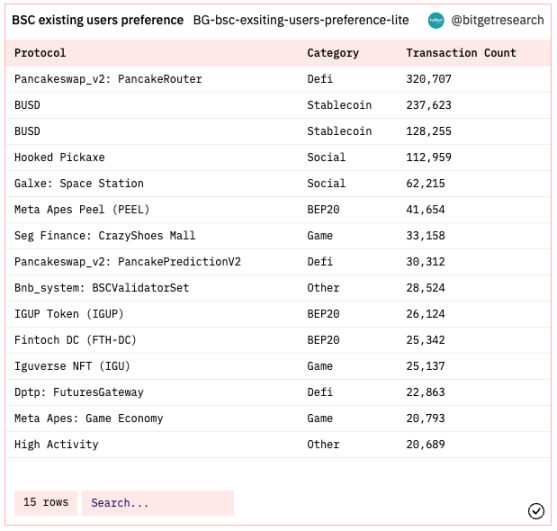Click the checkmark status icon

(x=536, y=511)
